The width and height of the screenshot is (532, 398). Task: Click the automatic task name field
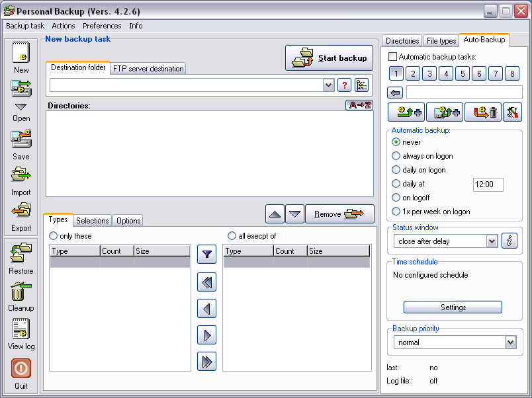464,92
